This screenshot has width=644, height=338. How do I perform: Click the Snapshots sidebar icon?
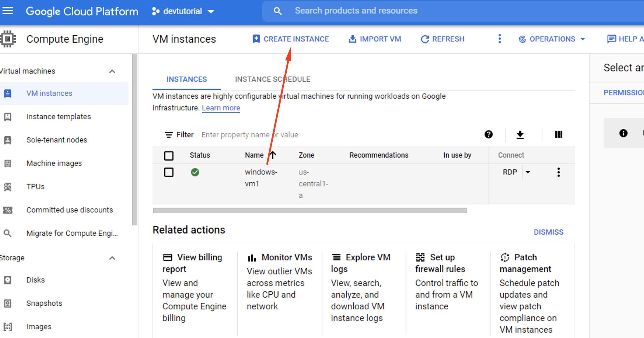tap(8, 304)
